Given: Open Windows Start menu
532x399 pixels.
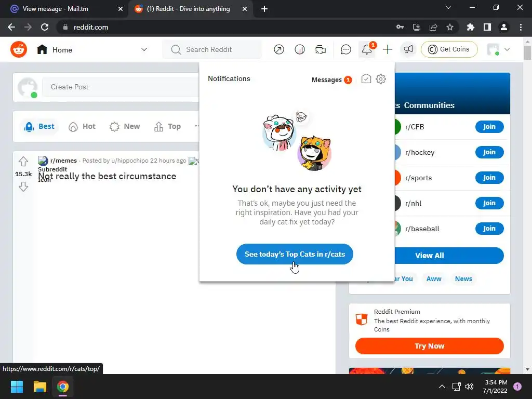Looking at the screenshot, I should pos(17,387).
